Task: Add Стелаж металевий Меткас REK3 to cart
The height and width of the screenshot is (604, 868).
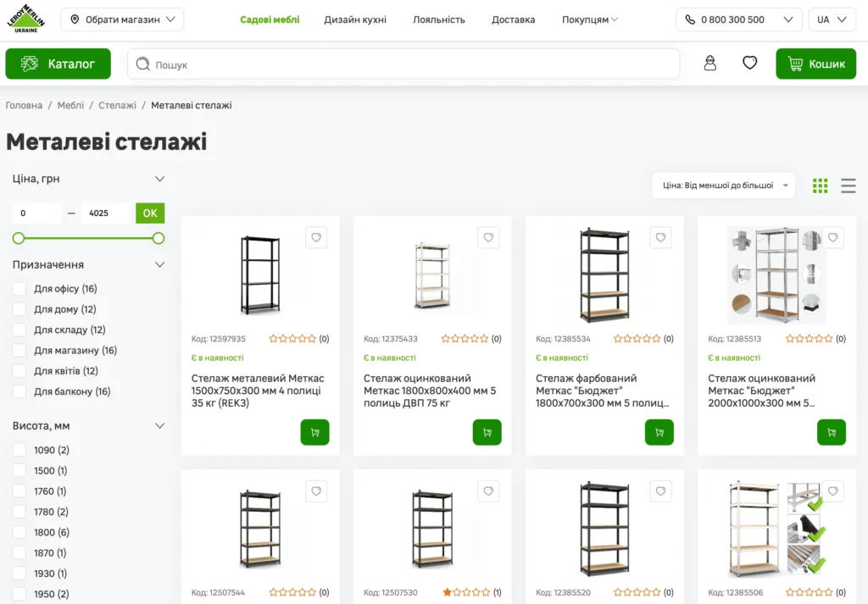Action: click(x=314, y=432)
